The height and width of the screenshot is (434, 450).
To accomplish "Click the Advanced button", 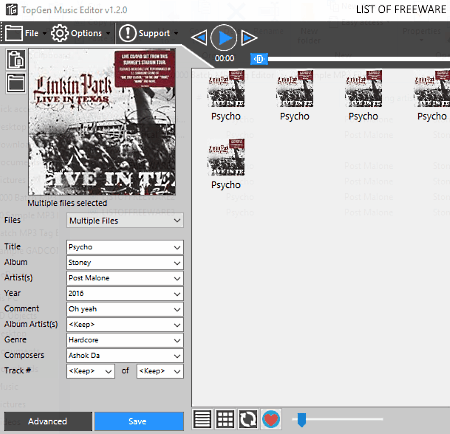I will [x=48, y=421].
